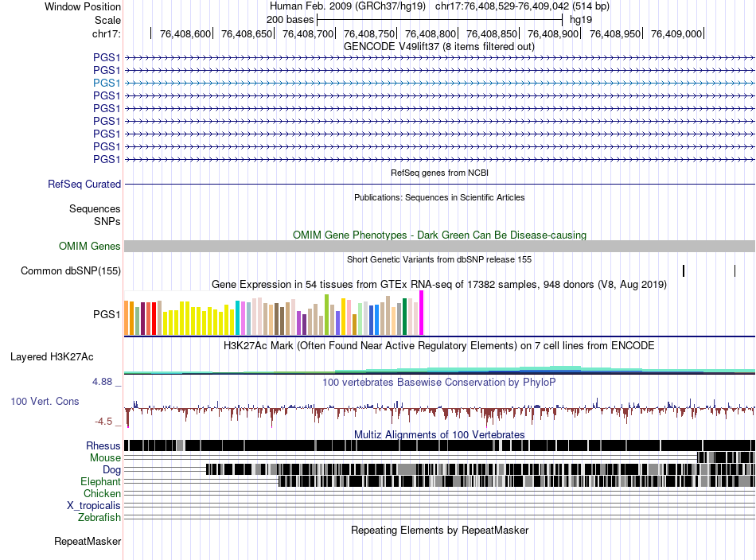Click the Chicken species label
This screenshot has height=560, width=756.
[102, 493]
